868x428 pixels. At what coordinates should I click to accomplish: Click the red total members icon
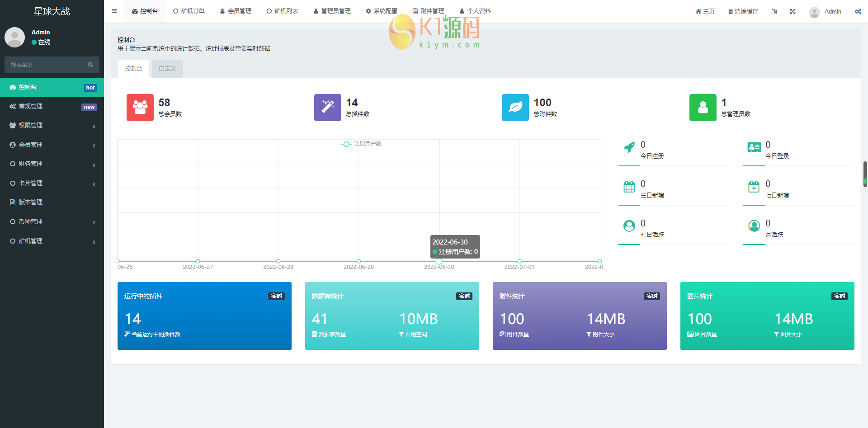pos(140,108)
